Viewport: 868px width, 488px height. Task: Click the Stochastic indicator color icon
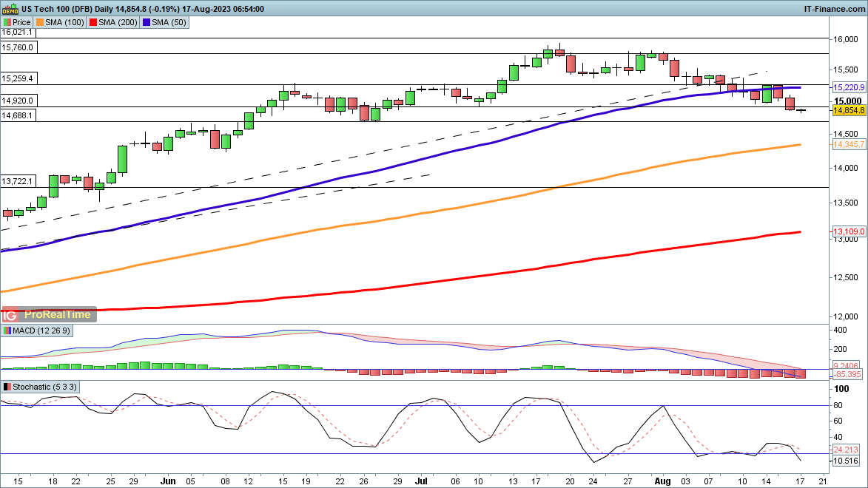click(7, 387)
